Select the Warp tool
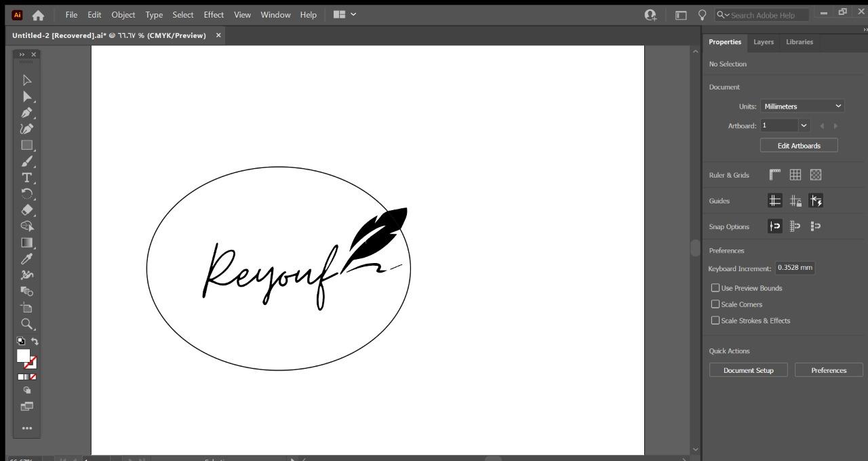 (27, 275)
